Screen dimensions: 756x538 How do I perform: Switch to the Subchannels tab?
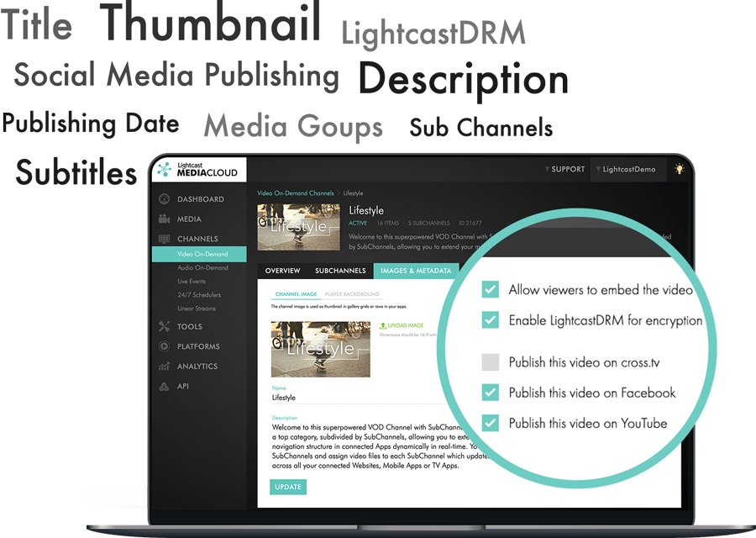click(340, 271)
